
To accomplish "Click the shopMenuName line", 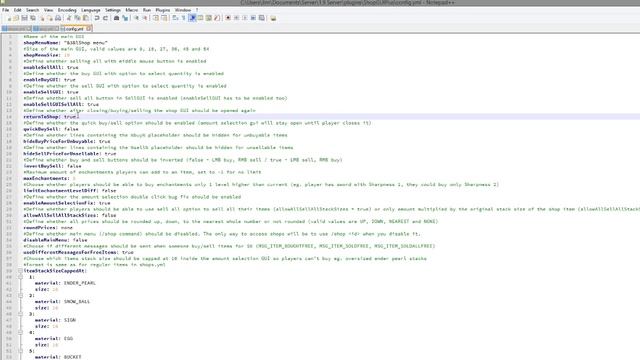I will pyautogui.click(x=65, y=42).
